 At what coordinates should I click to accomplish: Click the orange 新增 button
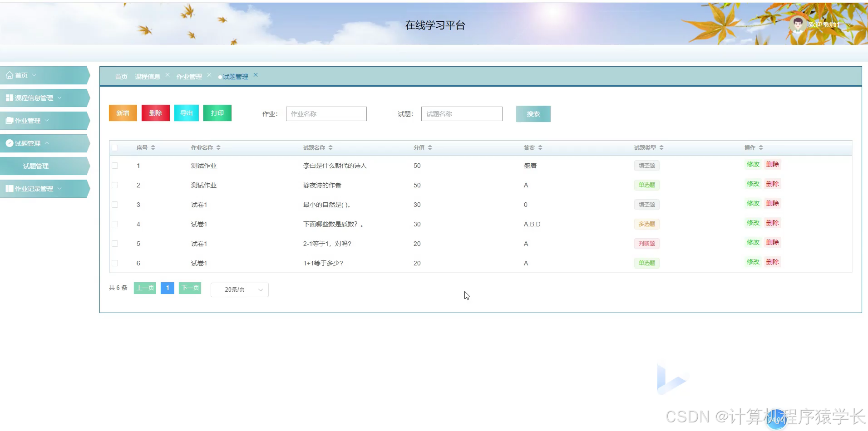pos(123,113)
